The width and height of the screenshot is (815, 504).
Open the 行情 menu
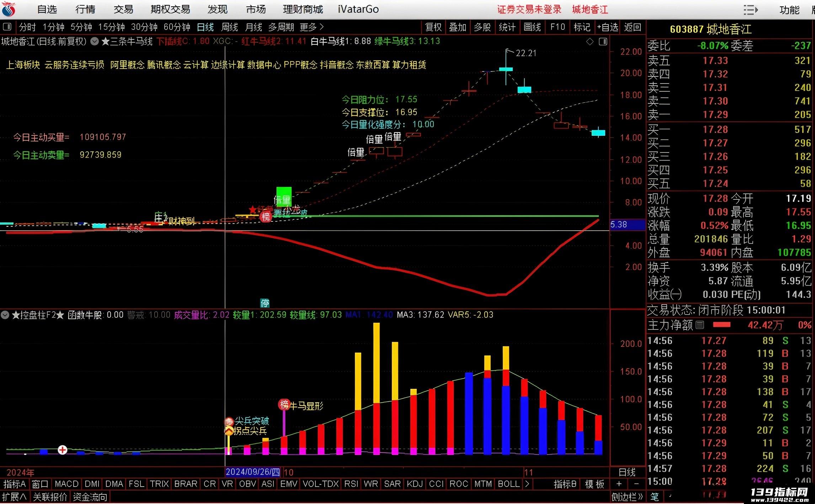(x=85, y=10)
